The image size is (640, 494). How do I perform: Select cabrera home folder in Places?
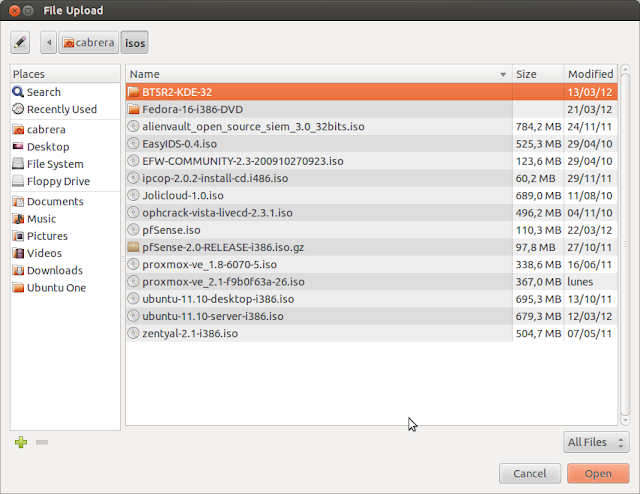(x=65, y=129)
